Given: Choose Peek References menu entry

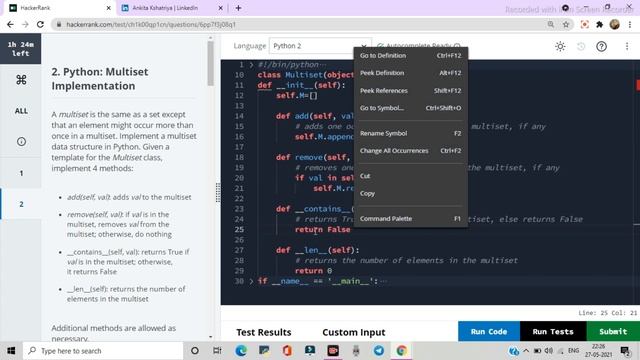Looking at the screenshot, I should click(x=411, y=91).
